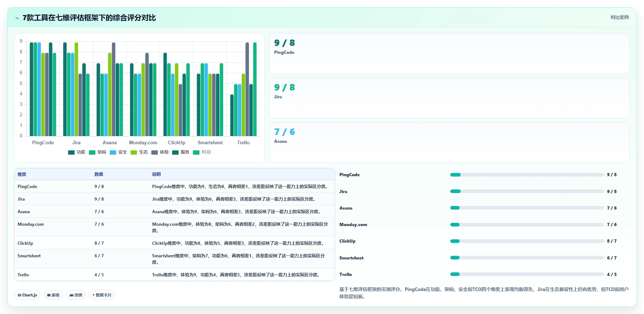Click the 4 / 5 value in Trello table row
Image resolution: width=644 pixels, height=314 pixels.
(x=99, y=275)
